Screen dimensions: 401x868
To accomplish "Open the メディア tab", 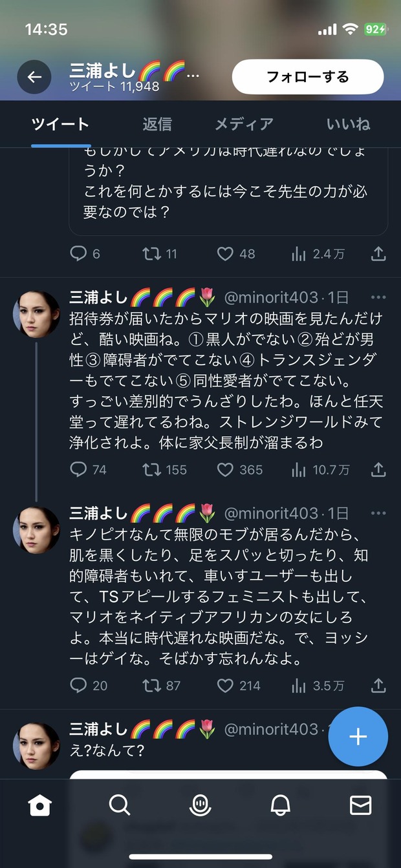I will pos(244,124).
